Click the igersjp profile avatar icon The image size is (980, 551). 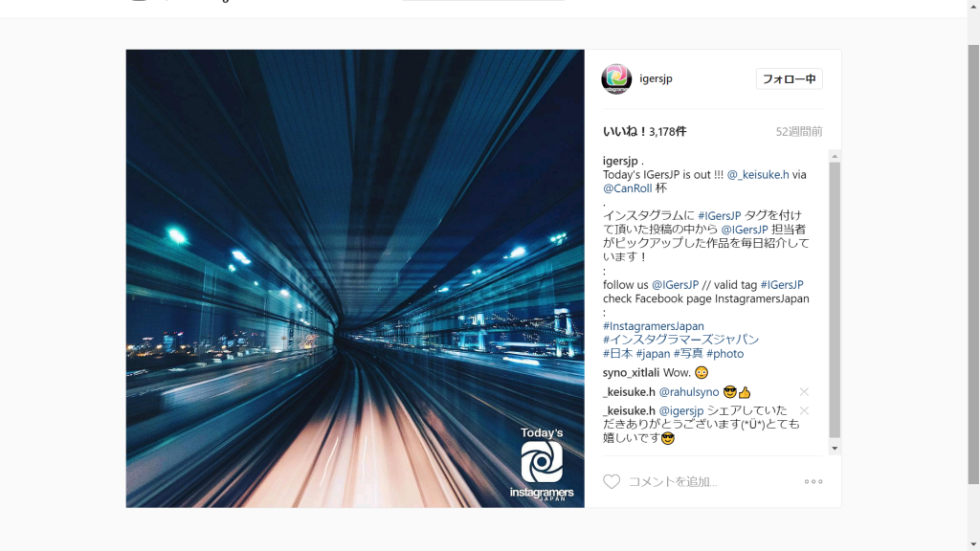tap(616, 78)
